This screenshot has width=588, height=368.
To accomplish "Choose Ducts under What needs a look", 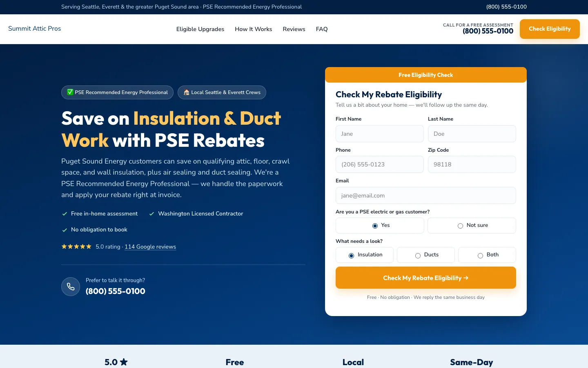I will coord(426,255).
